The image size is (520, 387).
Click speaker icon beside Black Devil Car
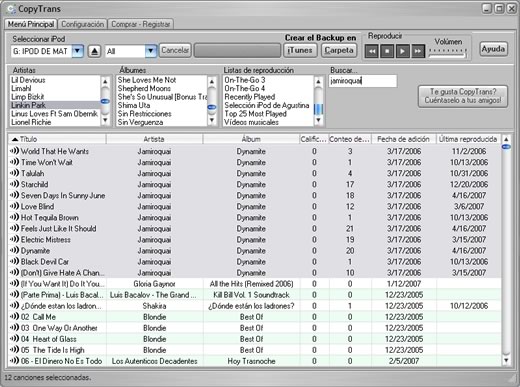[x=14, y=261]
